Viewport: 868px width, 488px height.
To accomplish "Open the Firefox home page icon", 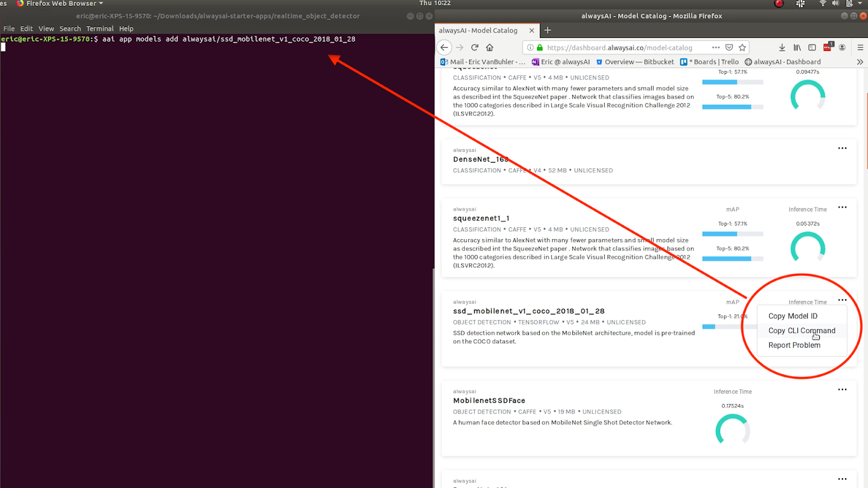I will 489,47.
